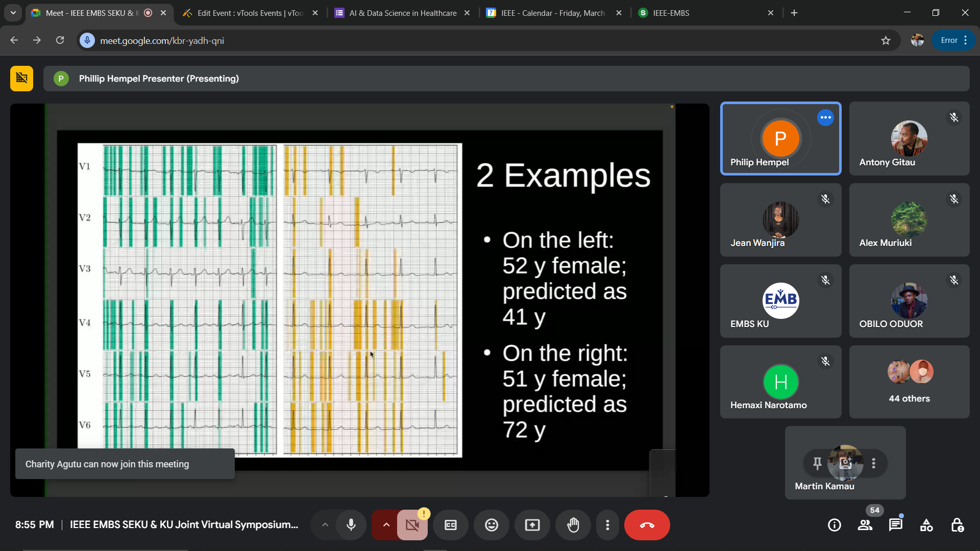Turn on the camera button

[x=412, y=525]
